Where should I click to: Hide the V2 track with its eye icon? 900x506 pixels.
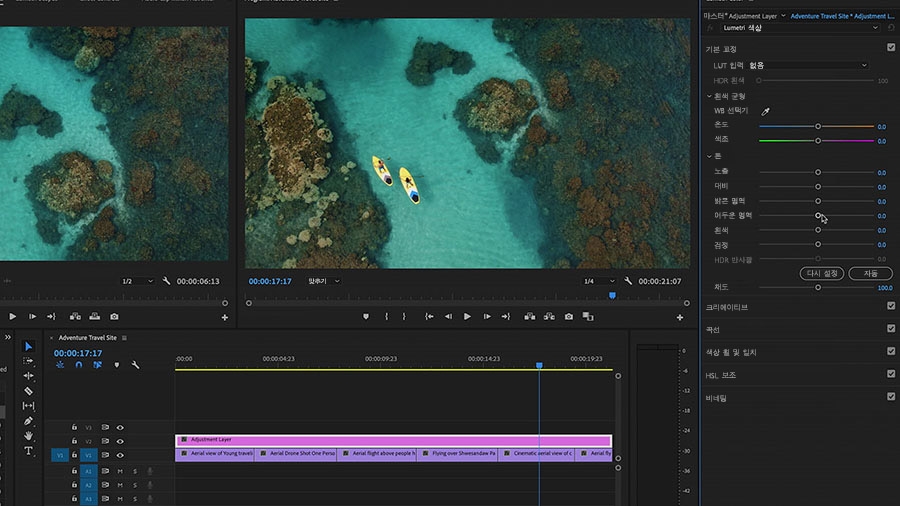pos(120,441)
